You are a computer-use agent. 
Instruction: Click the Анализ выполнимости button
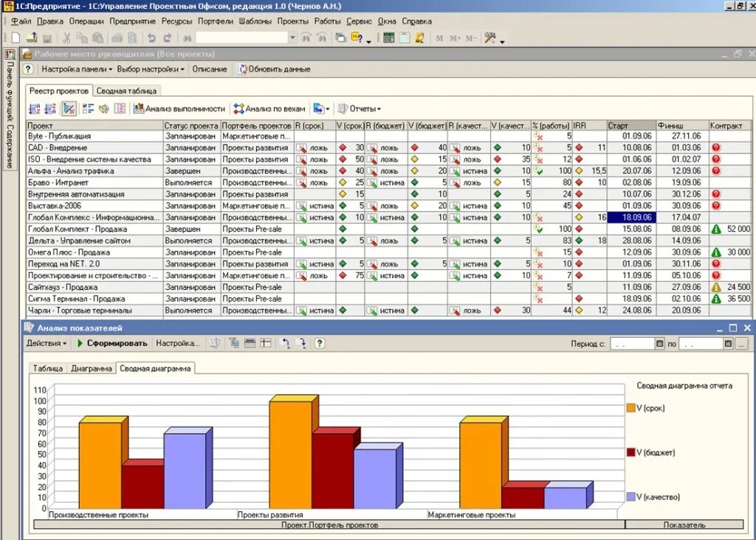(179, 109)
